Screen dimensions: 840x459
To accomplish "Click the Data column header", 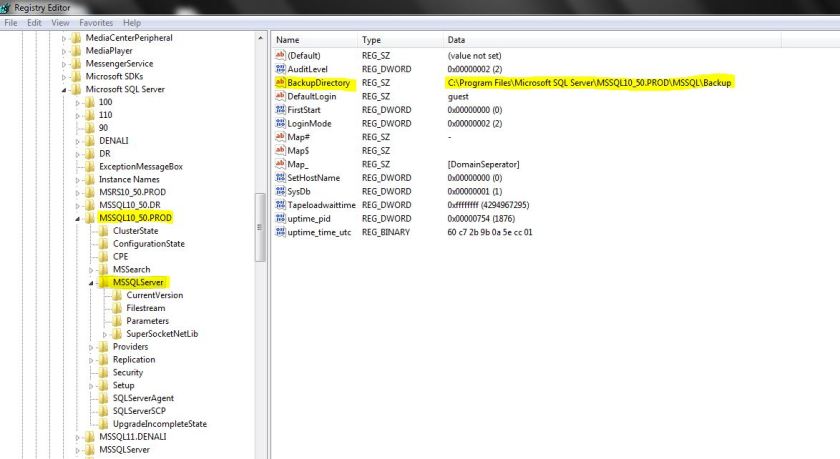I will click(457, 39).
